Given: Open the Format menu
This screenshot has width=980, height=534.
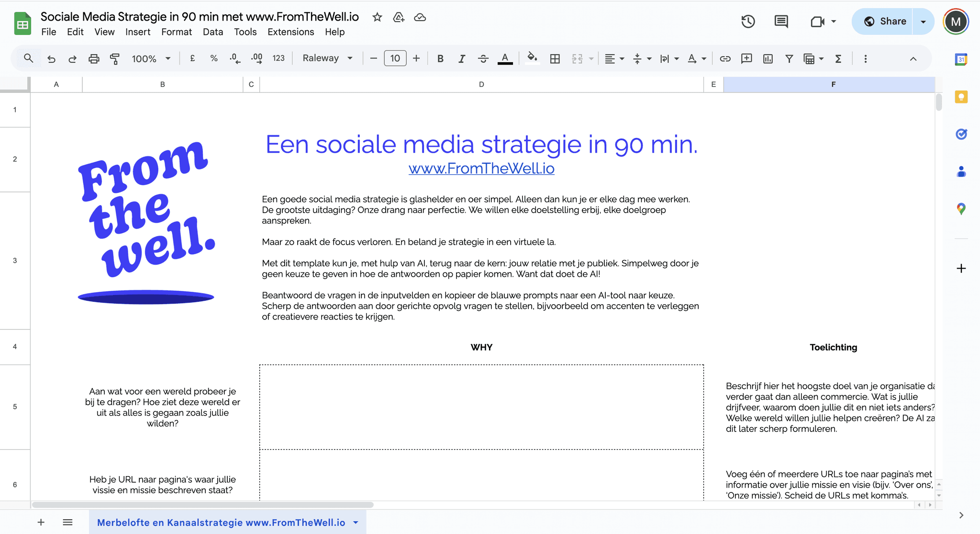Looking at the screenshot, I should click(x=176, y=32).
